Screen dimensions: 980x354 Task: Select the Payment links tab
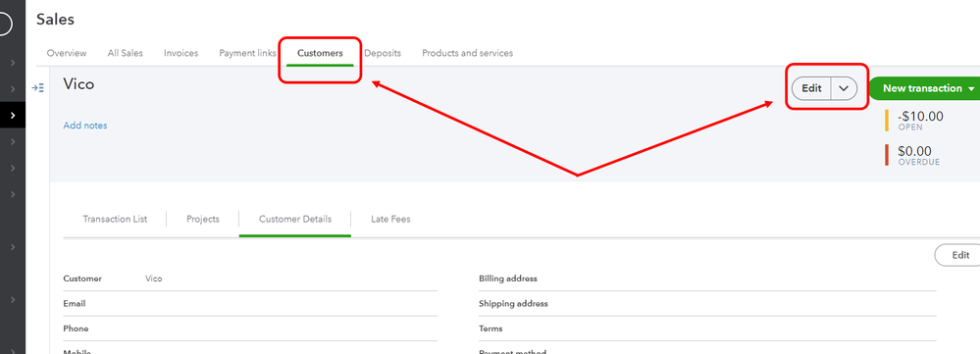tap(247, 53)
